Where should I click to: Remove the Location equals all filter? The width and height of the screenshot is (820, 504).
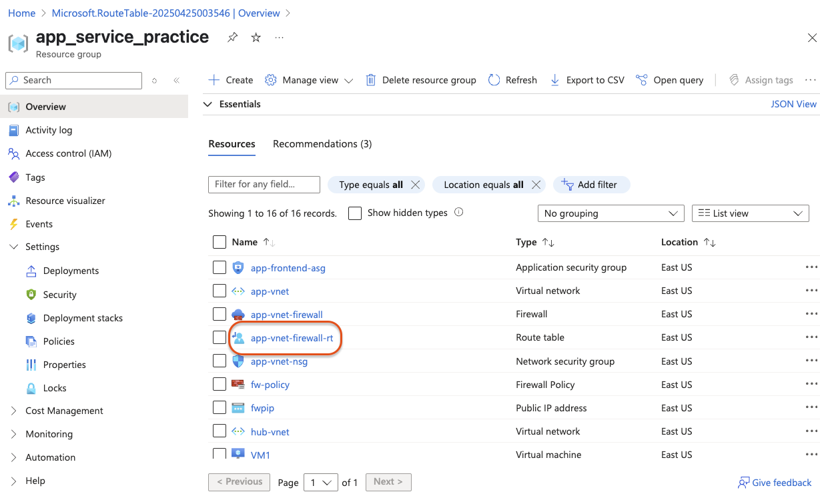(x=536, y=185)
